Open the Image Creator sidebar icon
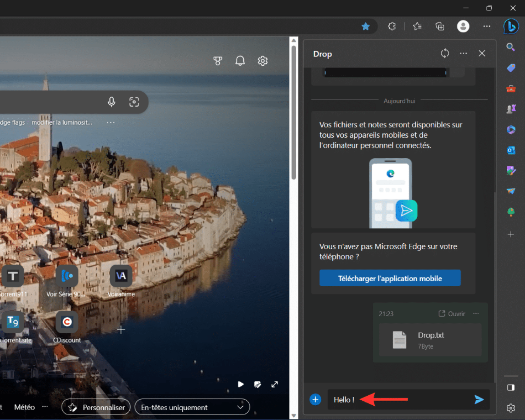 pos(511,171)
